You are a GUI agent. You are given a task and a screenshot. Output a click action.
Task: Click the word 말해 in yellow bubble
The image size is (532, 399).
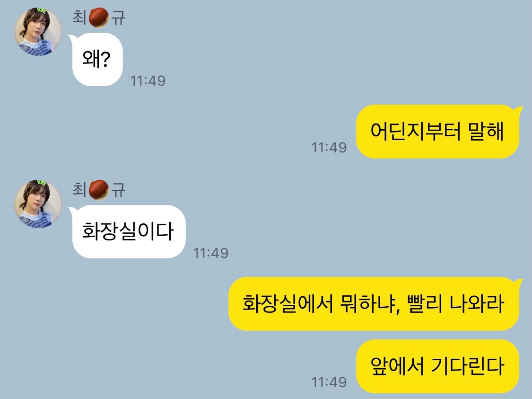coord(486,132)
